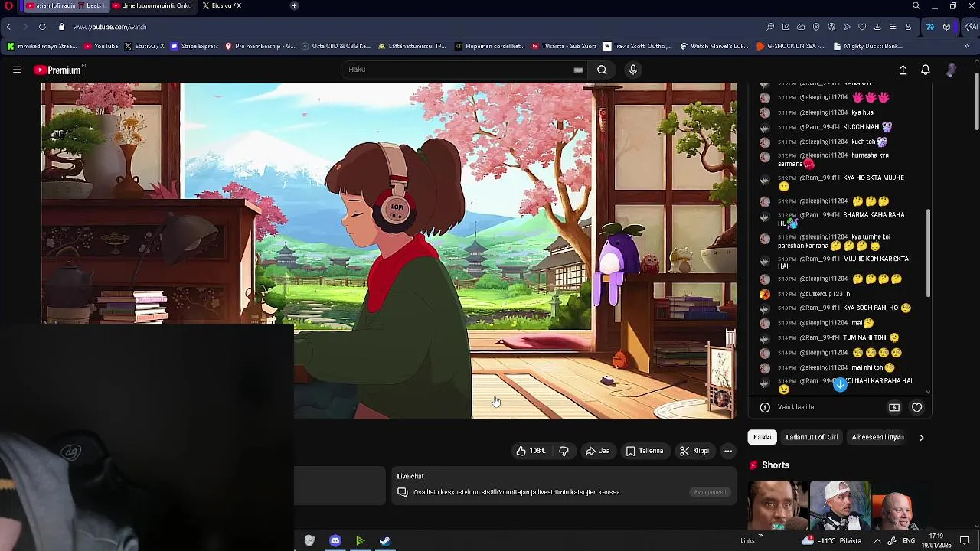
Task: Start voice search with microphone icon
Action: [x=632, y=70]
